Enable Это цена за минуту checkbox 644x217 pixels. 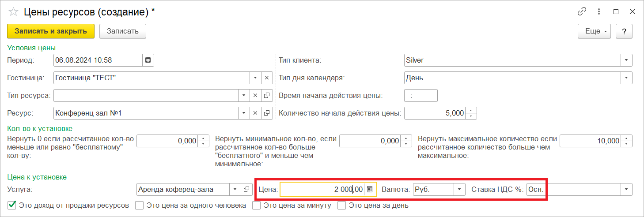256,205
